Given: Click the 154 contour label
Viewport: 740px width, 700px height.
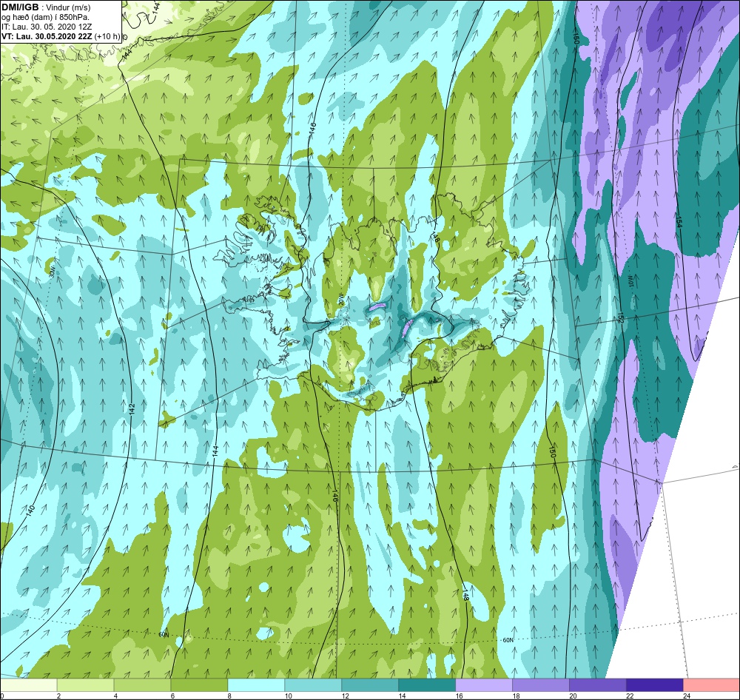Looking at the screenshot, I should click(x=679, y=221).
